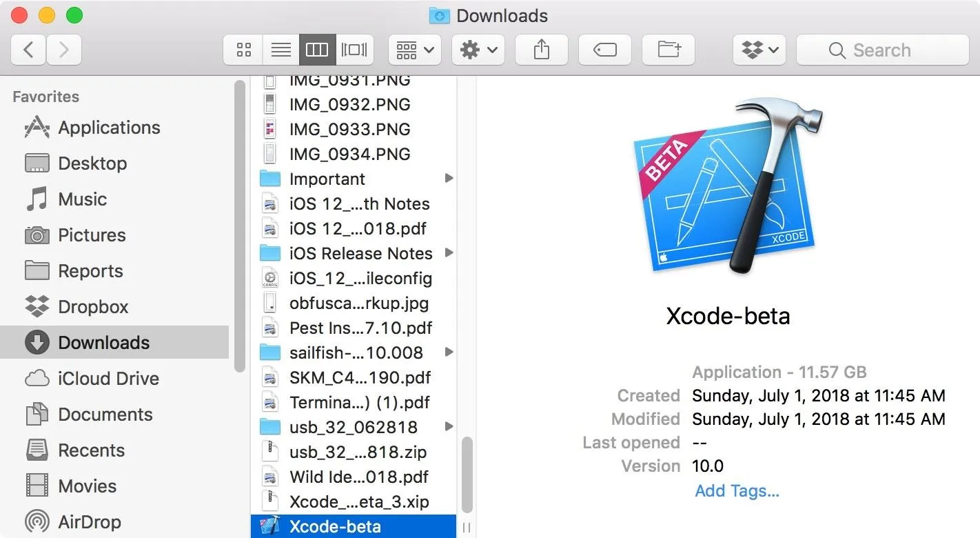Click the column resize handle
980x538 pixels.
coord(467,528)
